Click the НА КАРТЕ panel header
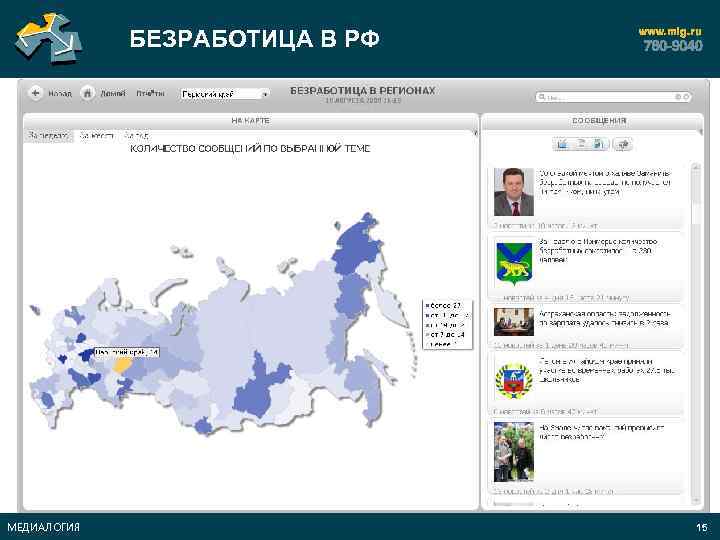Screen dimensions: 720x540 click(251, 121)
